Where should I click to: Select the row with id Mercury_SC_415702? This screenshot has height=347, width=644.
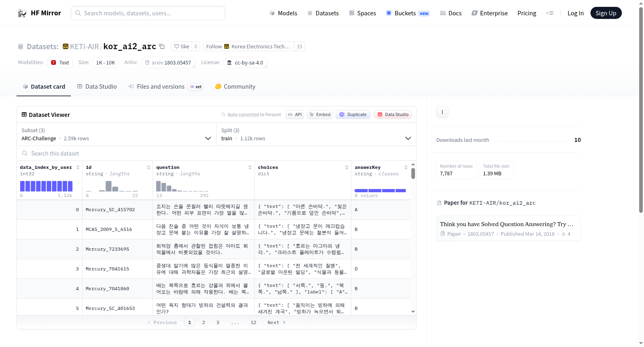coord(213,210)
